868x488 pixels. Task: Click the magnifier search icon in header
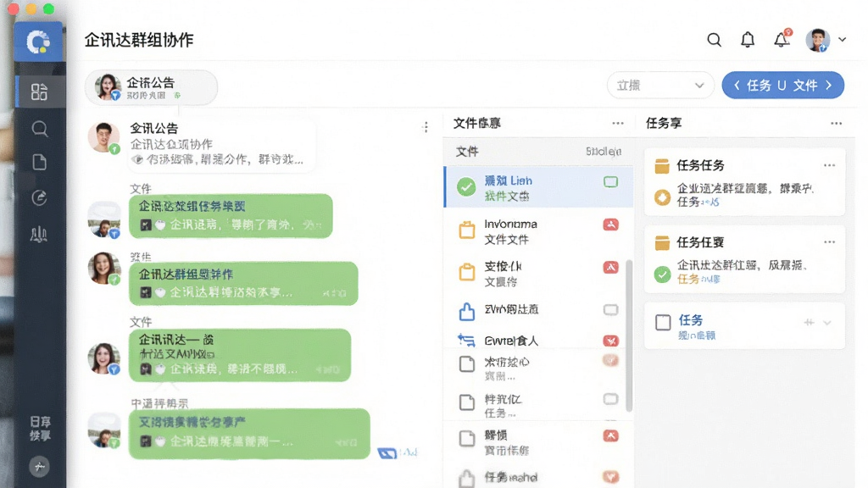[x=714, y=40]
